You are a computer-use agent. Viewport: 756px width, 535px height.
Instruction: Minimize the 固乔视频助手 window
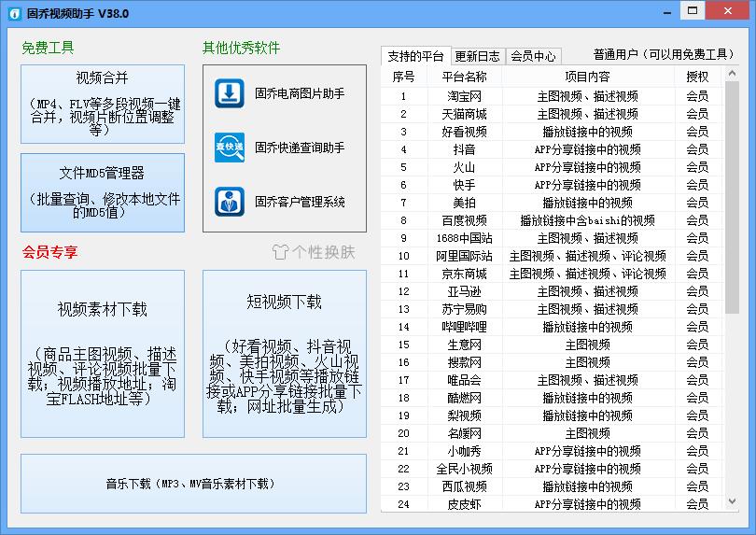[x=667, y=11]
